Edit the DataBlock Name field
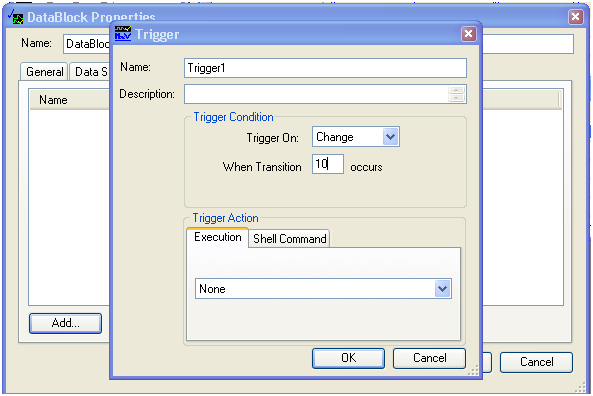This screenshot has width=593, height=396. click(87, 44)
